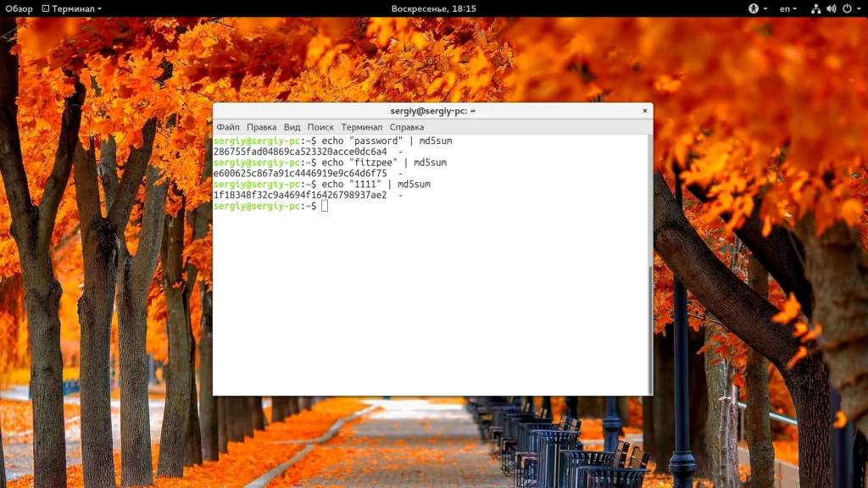The width and height of the screenshot is (868, 488).
Task: Open the Файл menu in terminal
Action: coord(227,127)
